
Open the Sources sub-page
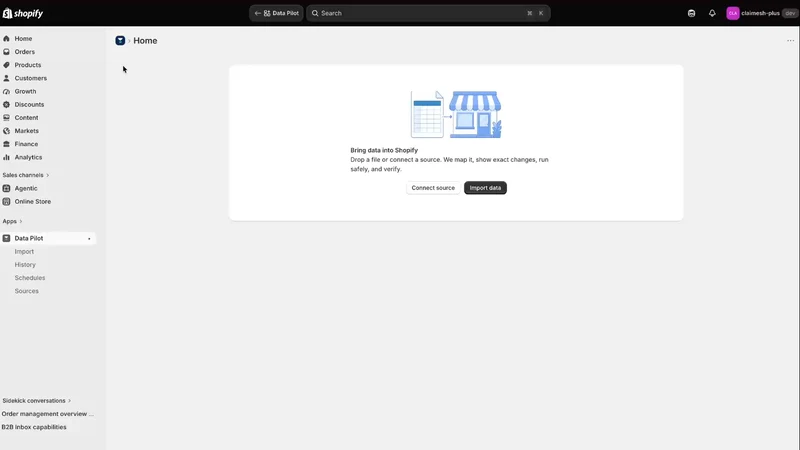pos(27,291)
